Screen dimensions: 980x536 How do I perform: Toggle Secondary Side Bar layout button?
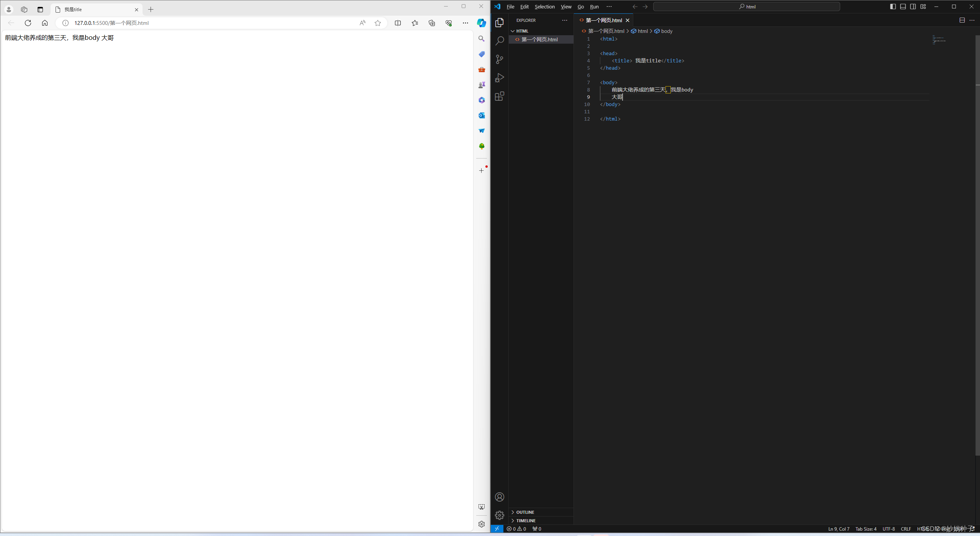pyautogui.click(x=913, y=7)
